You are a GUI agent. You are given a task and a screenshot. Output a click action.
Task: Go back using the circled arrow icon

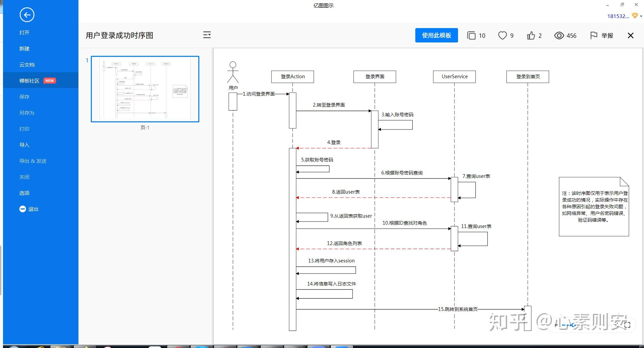coord(27,15)
